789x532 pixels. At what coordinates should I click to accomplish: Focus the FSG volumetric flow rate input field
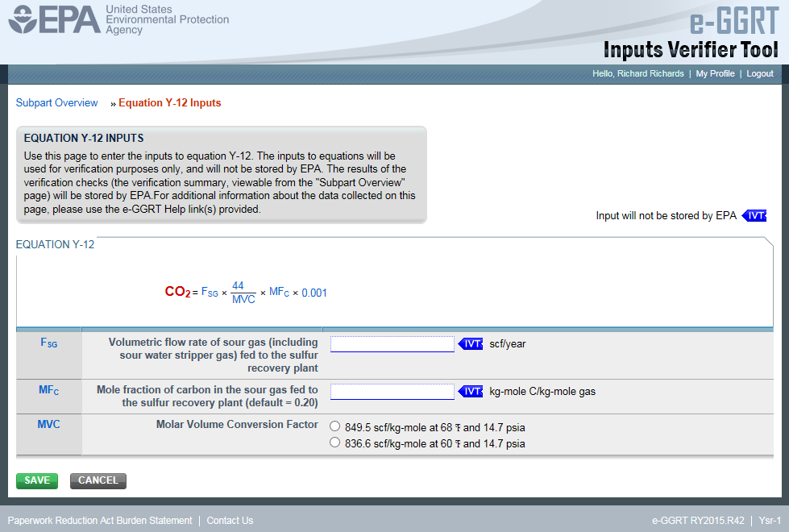[x=392, y=344]
